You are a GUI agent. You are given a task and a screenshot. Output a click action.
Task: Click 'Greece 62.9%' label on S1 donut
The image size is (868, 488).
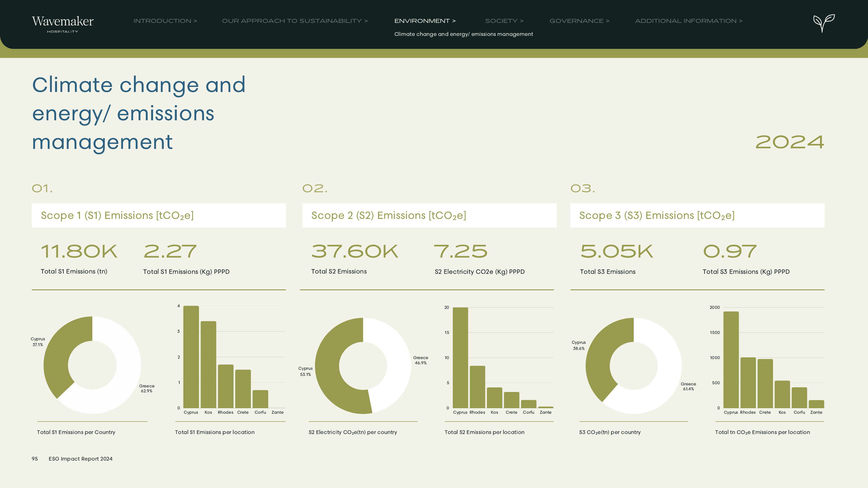(147, 388)
